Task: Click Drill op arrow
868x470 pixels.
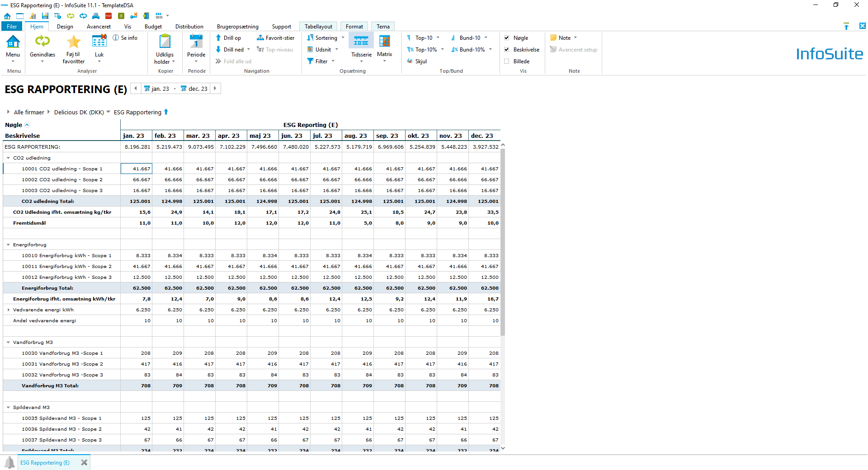Action: (228, 38)
